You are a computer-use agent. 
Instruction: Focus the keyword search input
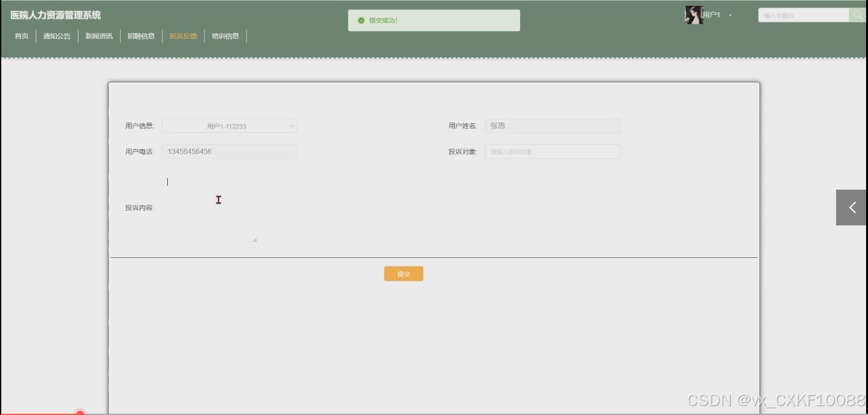(x=804, y=15)
